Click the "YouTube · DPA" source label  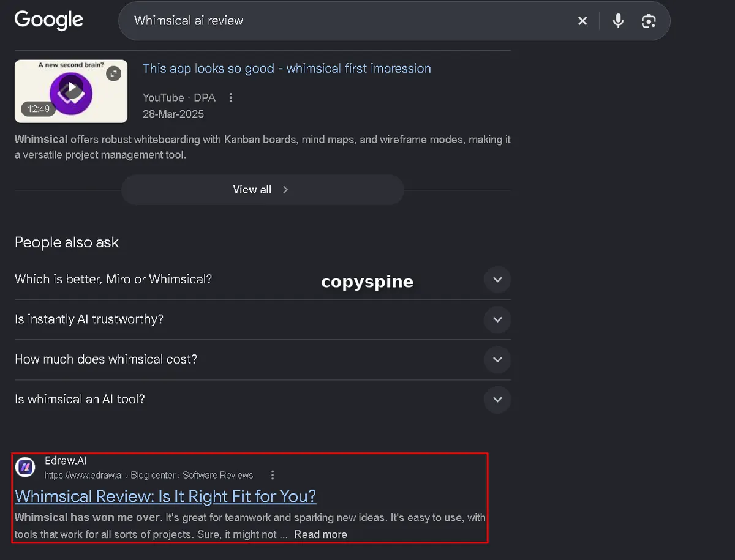[179, 98]
